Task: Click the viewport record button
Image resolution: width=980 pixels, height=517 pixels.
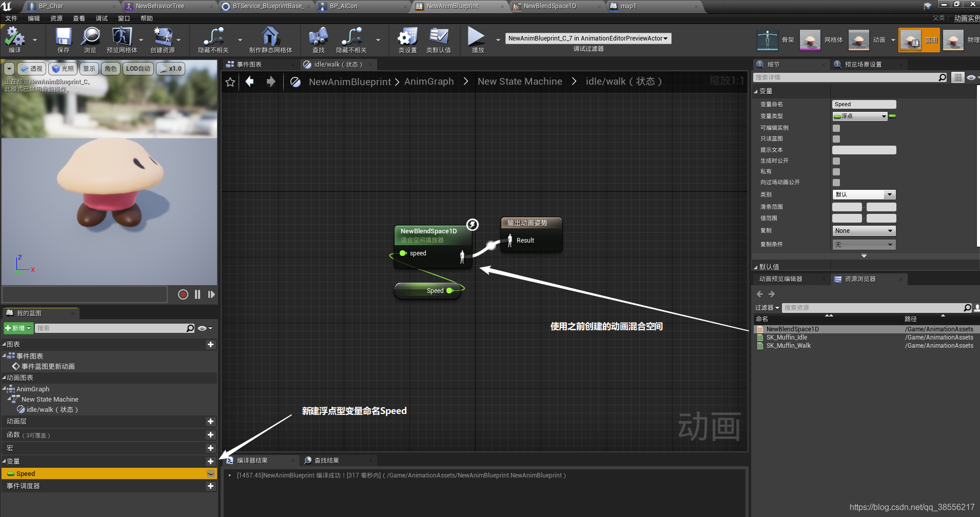Action: pos(183,294)
